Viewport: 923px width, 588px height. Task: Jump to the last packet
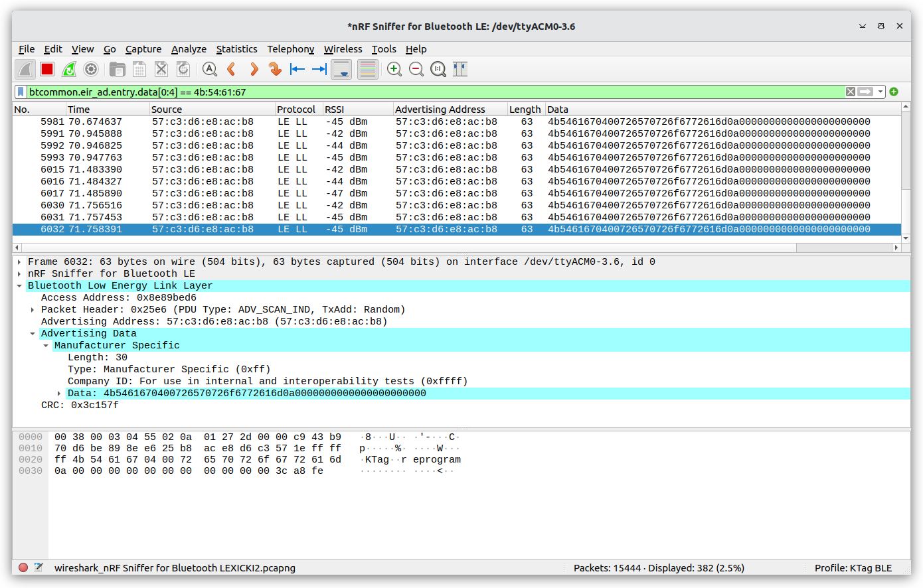pyautogui.click(x=319, y=69)
